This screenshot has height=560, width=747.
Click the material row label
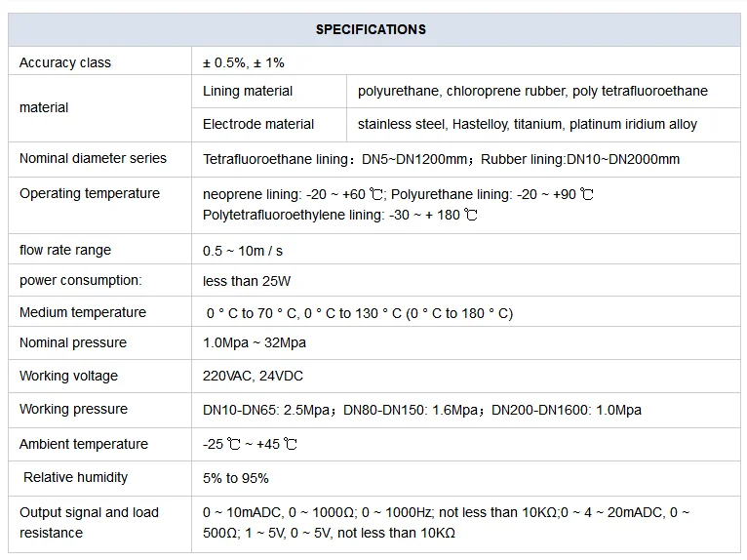(x=44, y=107)
